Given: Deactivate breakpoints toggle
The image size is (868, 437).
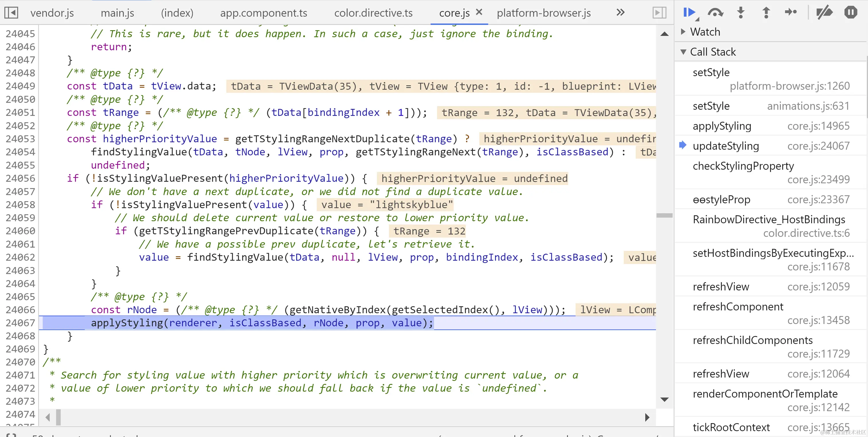Looking at the screenshot, I should point(824,12).
